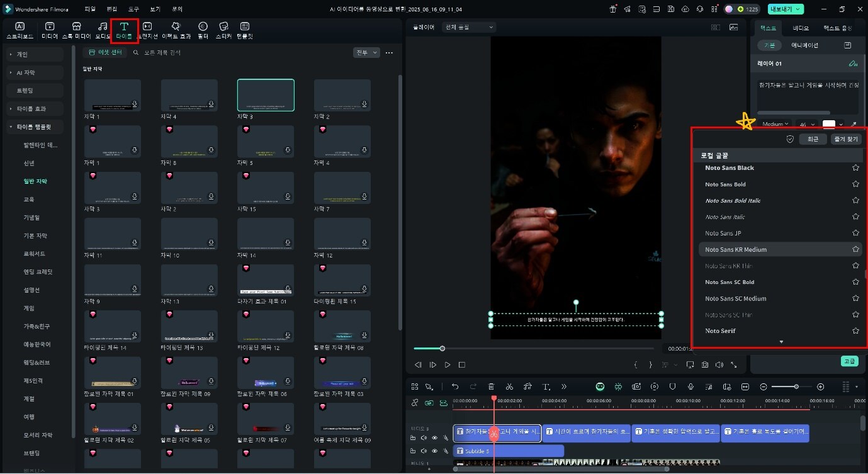
Task: Click the waveform scope icon above preview
Action: [733, 27]
